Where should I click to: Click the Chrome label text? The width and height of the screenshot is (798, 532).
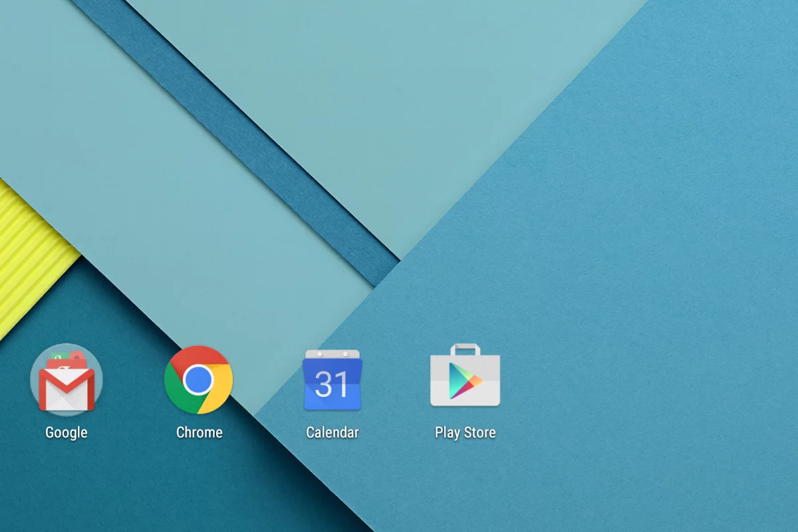click(x=199, y=432)
